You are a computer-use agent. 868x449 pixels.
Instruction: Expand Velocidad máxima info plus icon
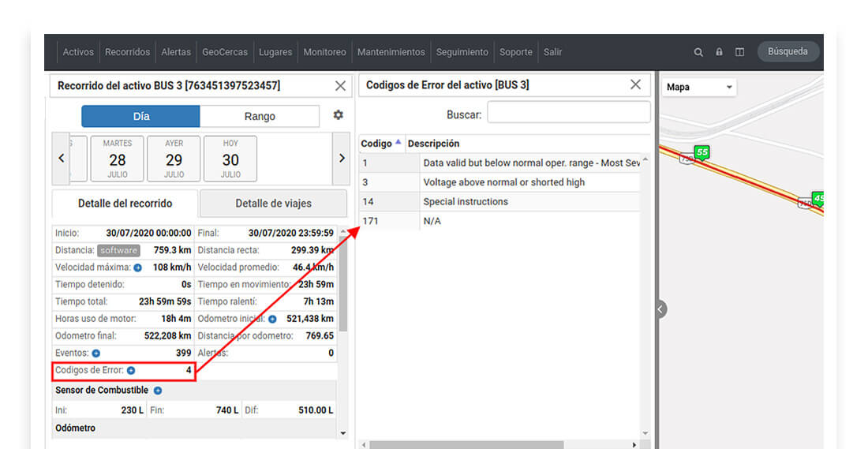(138, 268)
